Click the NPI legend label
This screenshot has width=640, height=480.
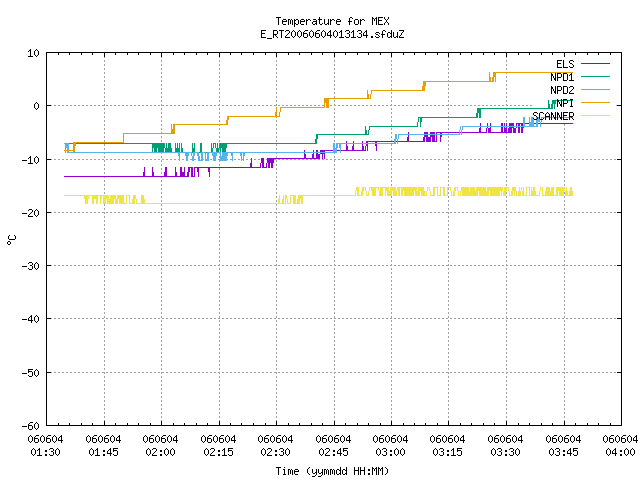pos(565,103)
